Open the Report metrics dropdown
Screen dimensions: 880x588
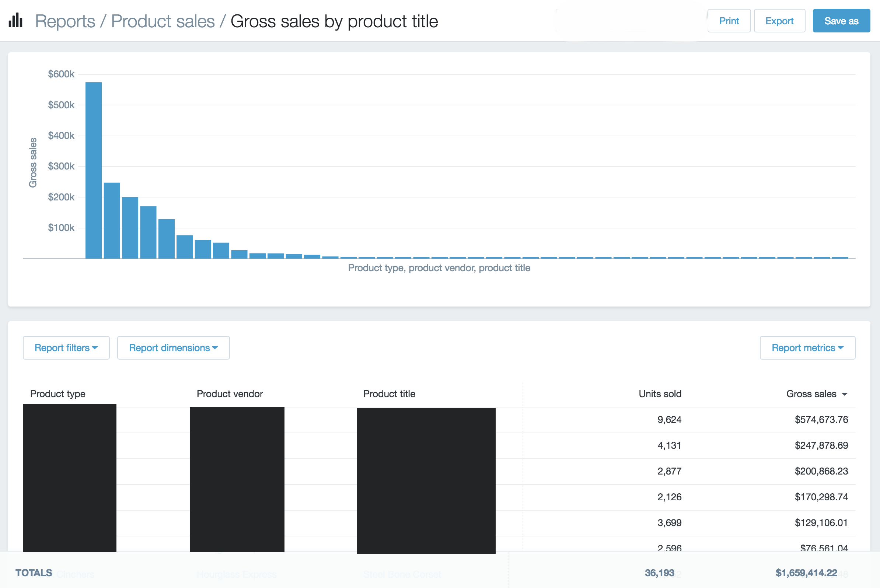807,348
